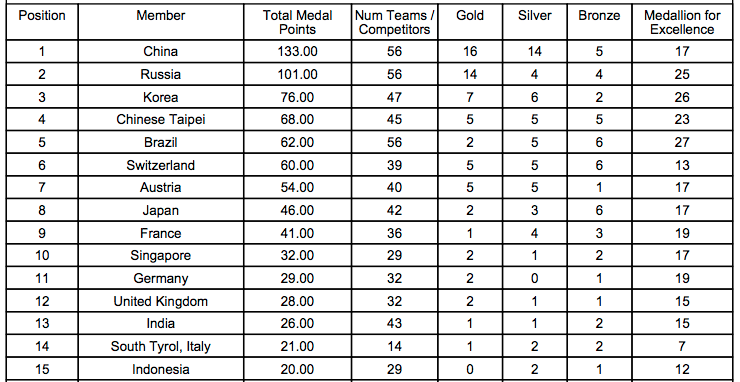Screen dimensions: 740x382
Task: Click the Medallion for Excellence header
Action: click(682, 22)
